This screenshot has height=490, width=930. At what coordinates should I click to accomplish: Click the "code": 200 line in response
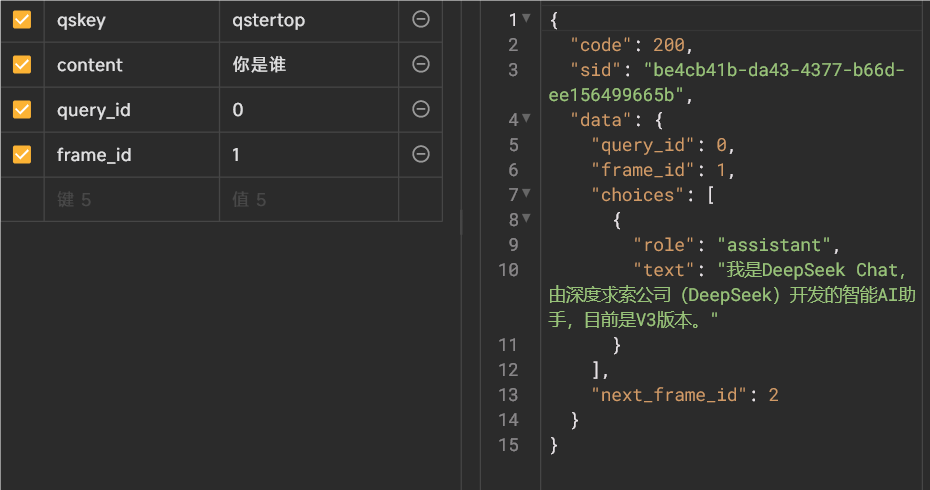tap(631, 45)
